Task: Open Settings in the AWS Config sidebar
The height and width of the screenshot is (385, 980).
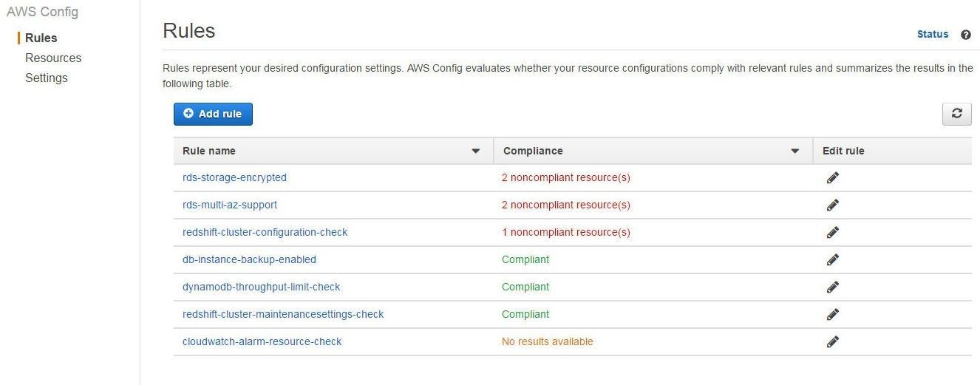Action: point(46,78)
